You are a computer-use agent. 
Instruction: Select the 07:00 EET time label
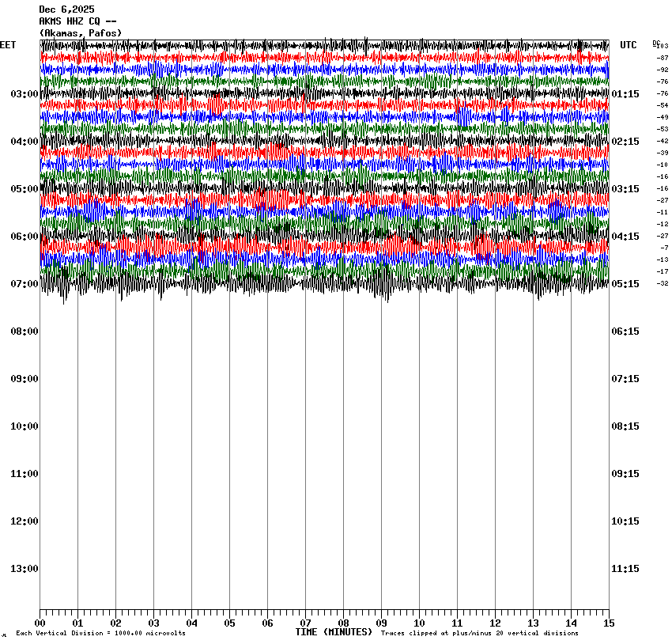tap(25, 284)
